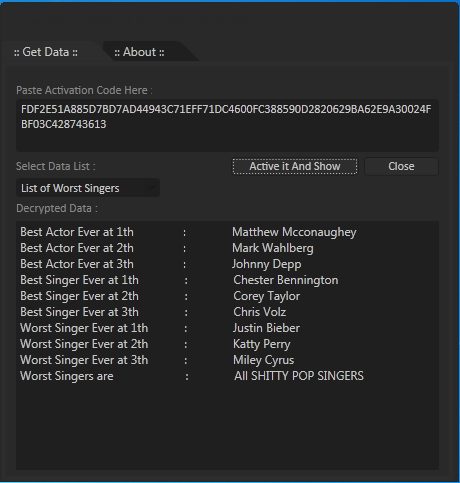Screen dimensions: 460x483
Task: Click 'Best Actor Ever at 1th' label
Action: point(77,232)
